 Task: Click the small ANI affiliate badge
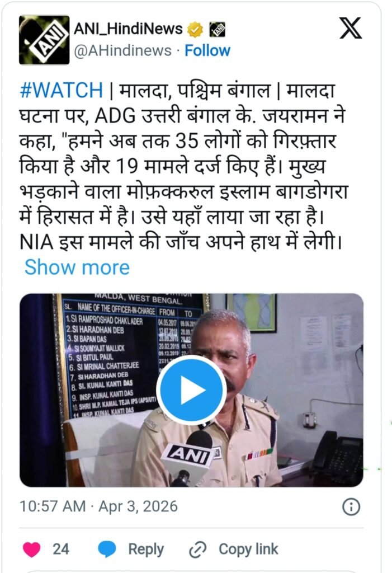click(218, 29)
